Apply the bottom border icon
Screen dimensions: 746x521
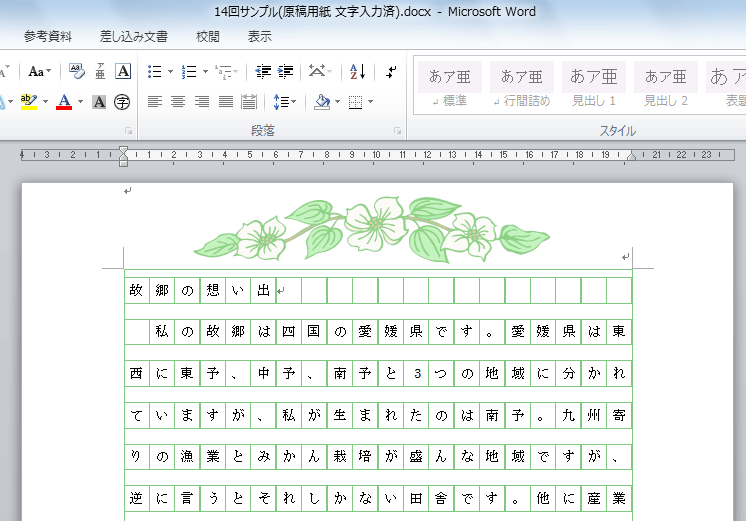(x=355, y=102)
